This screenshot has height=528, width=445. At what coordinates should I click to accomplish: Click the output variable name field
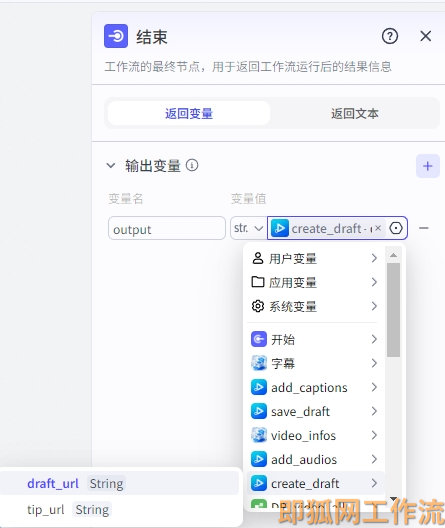tap(167, 228)
